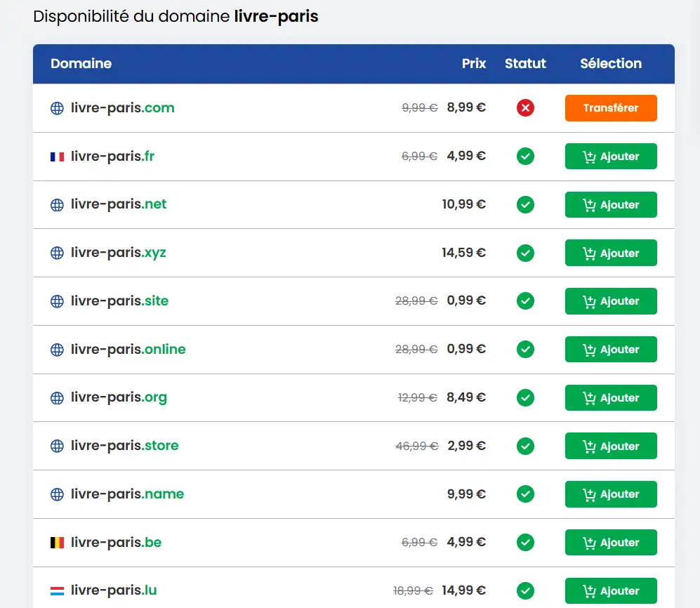Click the red unavailable status icon for livre-paris.com
700x608 pixels.
525,107
